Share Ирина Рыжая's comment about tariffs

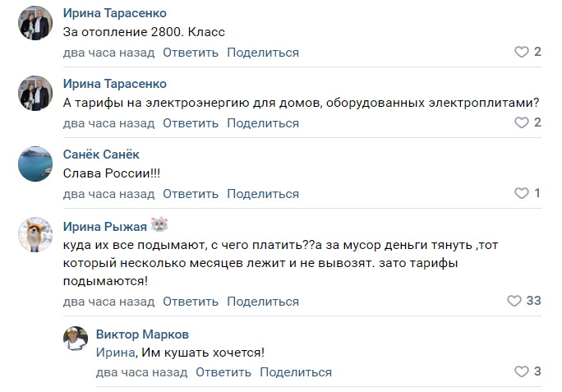[263, 302]
